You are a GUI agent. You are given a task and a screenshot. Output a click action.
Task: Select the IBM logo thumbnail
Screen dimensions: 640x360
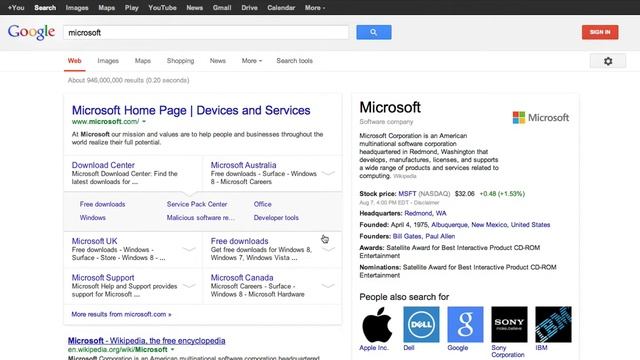pyautogui.click(x=553, y=324)
